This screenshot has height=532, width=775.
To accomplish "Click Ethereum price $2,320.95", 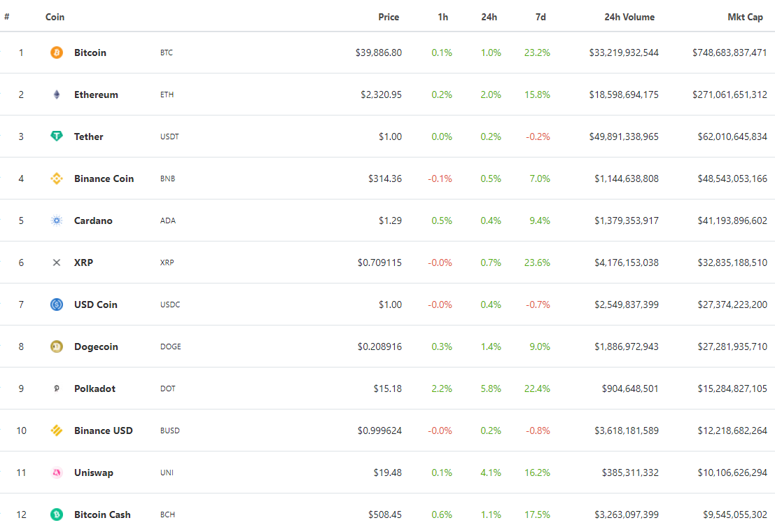I will coord(381,94).
